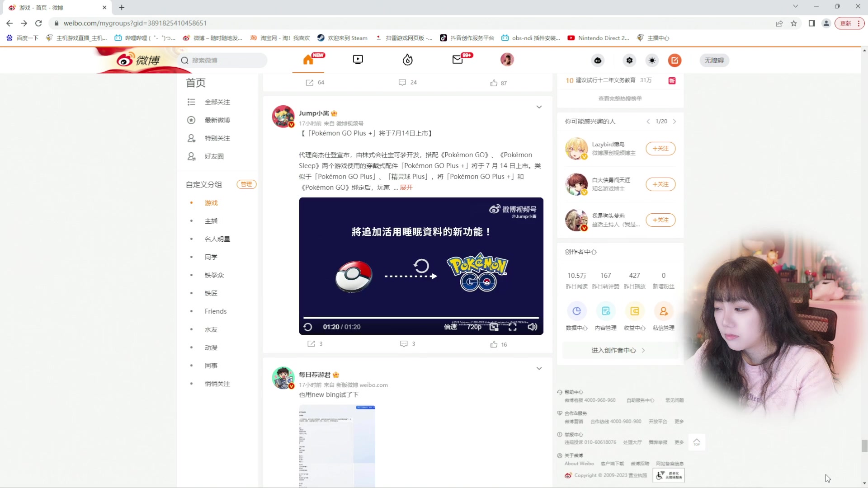Mute the video volume icon

click(x=533, y=327)
